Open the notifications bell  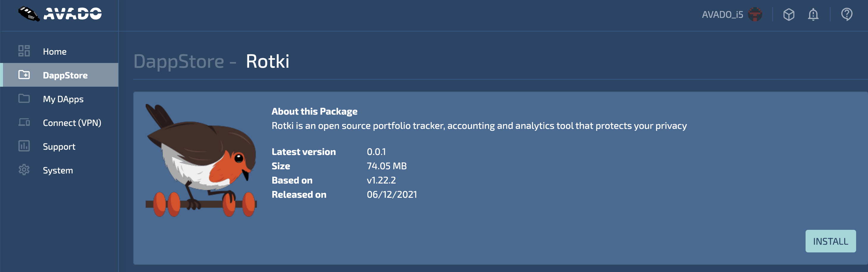(813, 15)
